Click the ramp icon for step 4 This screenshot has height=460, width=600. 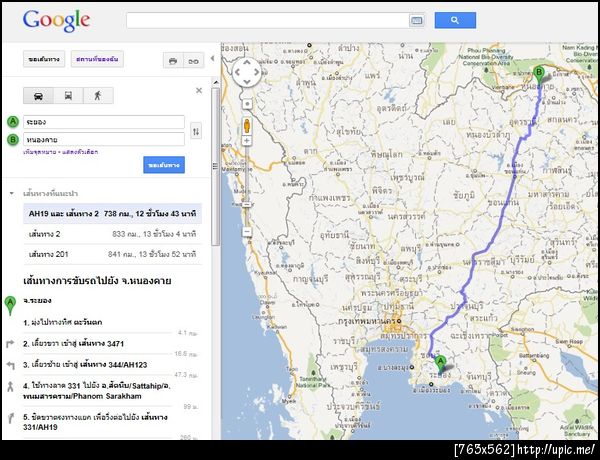pyautogui.click(x=10, y=387)
